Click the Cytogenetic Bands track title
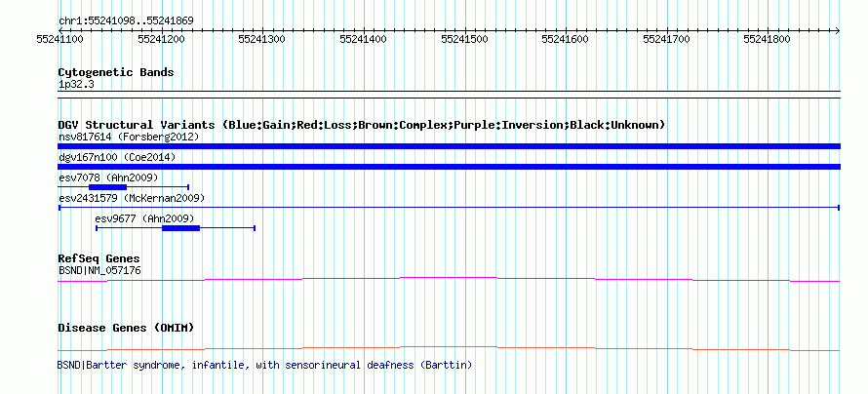 pyautogui.click(x=116, y=72)
